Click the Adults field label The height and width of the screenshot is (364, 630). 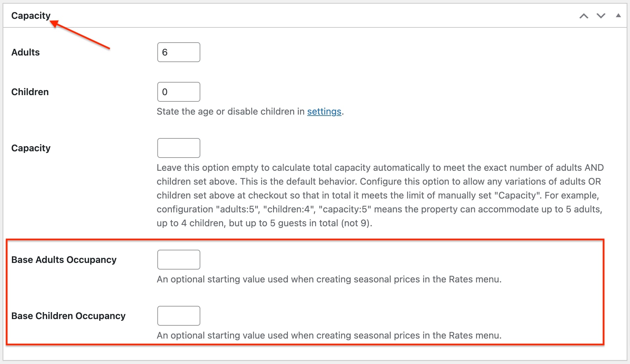click(25, 52)
